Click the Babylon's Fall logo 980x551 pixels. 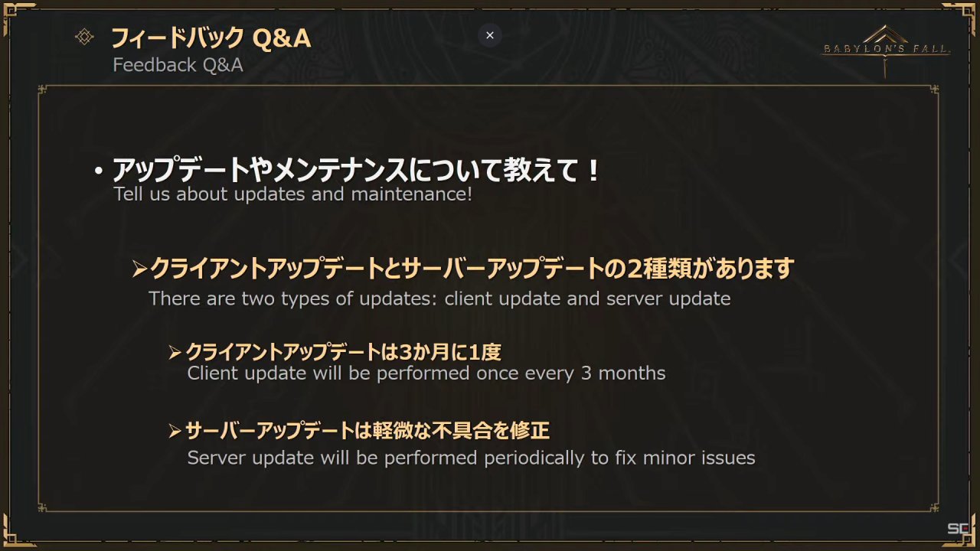click(x=886, y=50)
